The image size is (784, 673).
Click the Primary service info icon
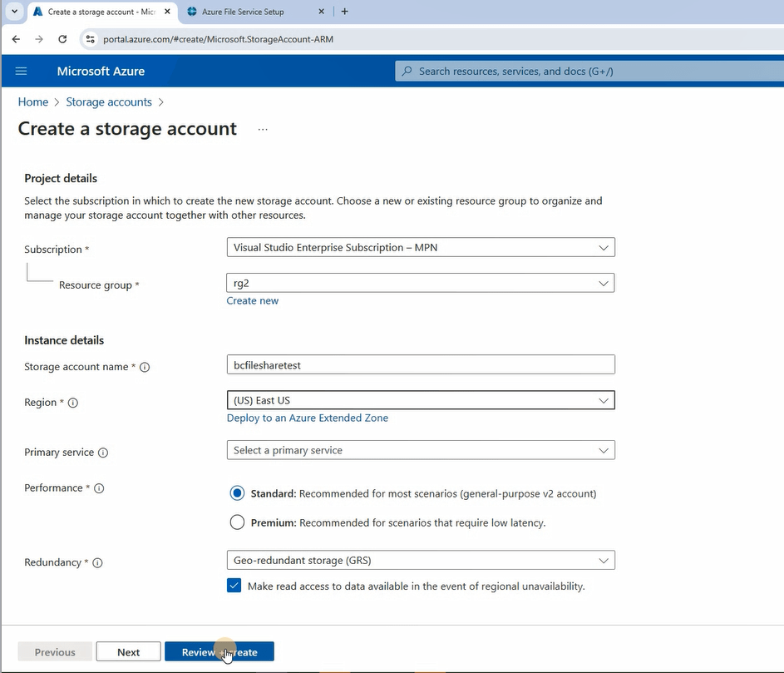point(103,453)
